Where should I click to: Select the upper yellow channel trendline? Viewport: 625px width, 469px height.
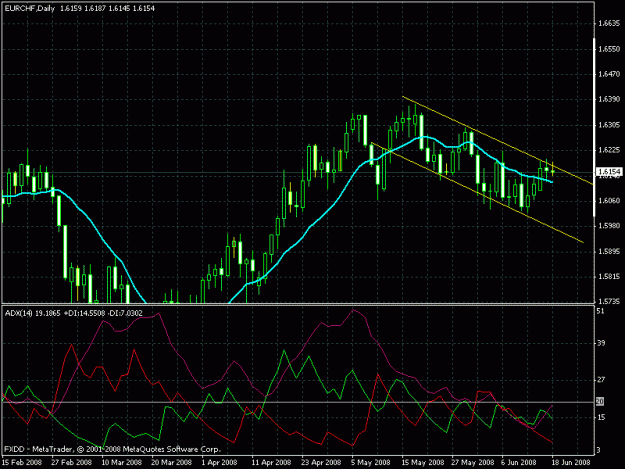pos(498,140)
